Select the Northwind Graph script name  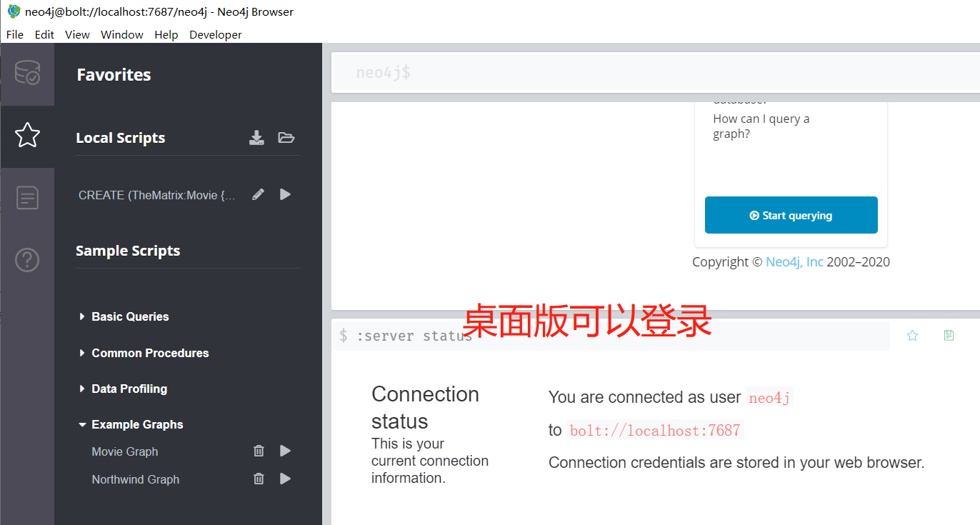[136, 479]
